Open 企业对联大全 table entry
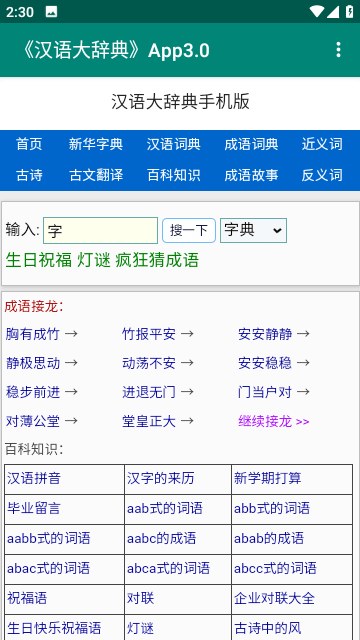This screenshot has height=640, width=360. pos(274,599)
